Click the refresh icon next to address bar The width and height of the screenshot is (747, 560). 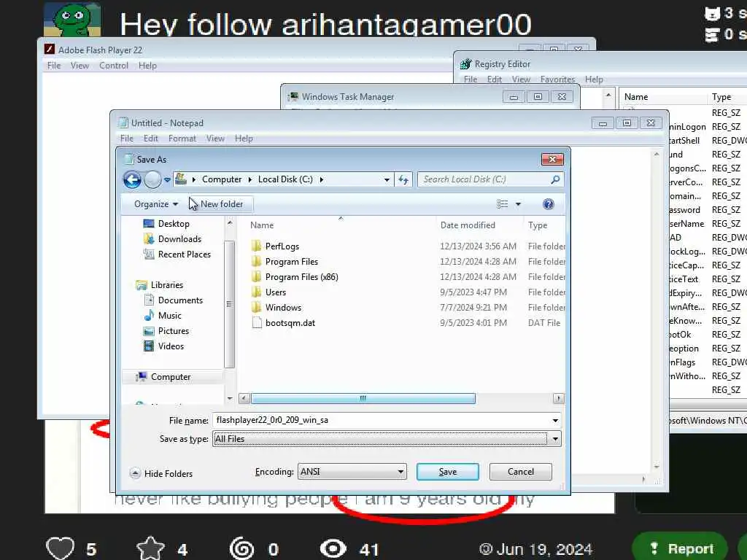(x=403, y=179)
